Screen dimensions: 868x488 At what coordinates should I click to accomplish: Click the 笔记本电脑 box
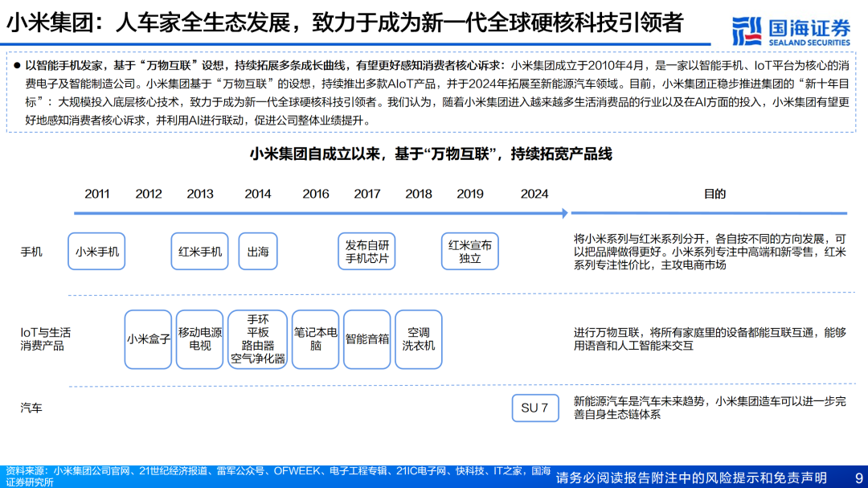click(x=316, y=339)
